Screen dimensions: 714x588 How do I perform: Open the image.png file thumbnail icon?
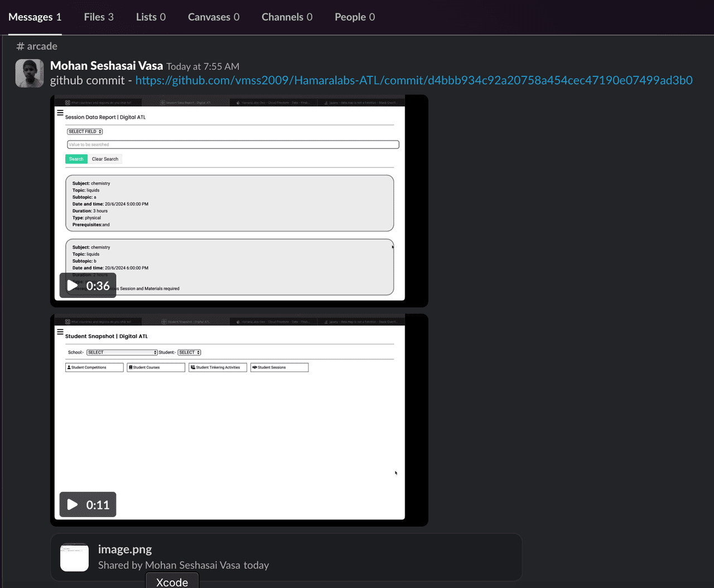coord(75,557)
